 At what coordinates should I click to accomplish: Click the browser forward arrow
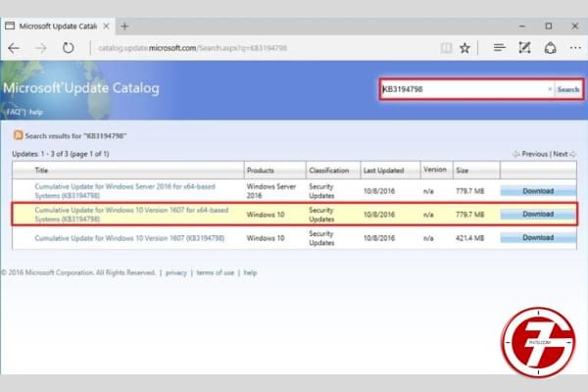pyautogui.click(x=43, y=47)
